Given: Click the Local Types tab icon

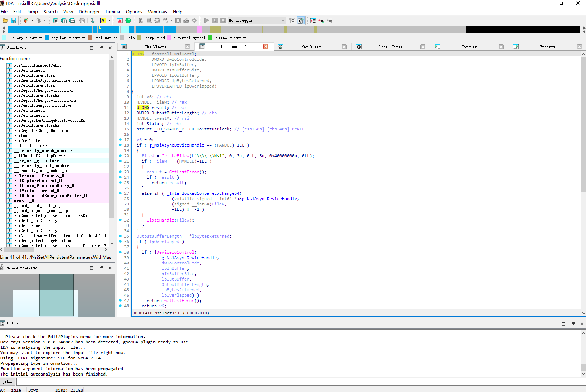Looking at the screenshot, I should click(359, 47).
